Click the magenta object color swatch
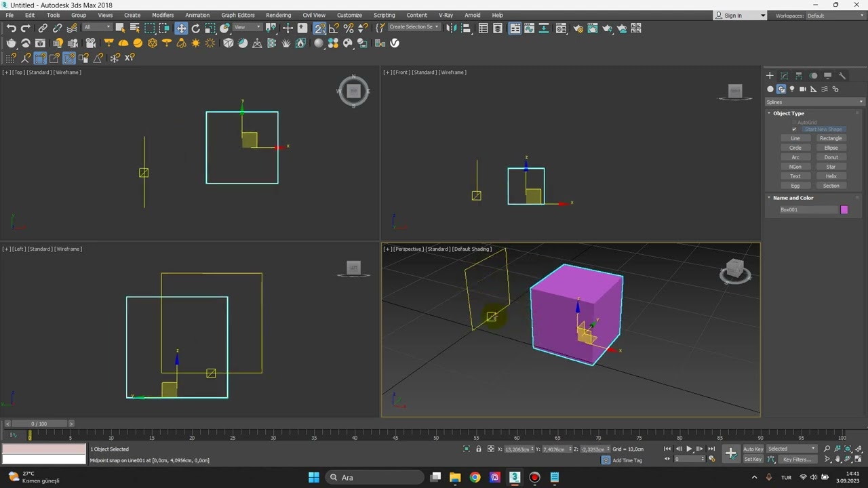Image resolution: width=868 pixels, height=488 pixels. (844, 210)
